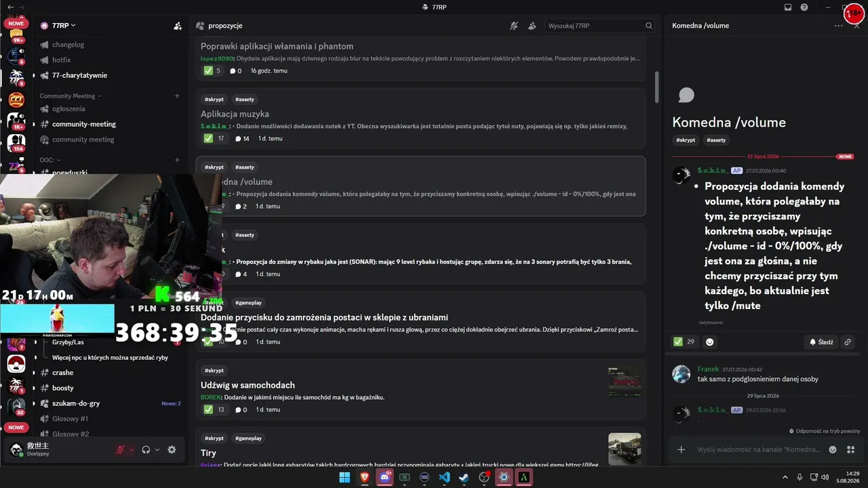Viewport: 868px width, 488px height.
Task: Toggle headphone deafen in the user panel
Action: click(146, 449)
